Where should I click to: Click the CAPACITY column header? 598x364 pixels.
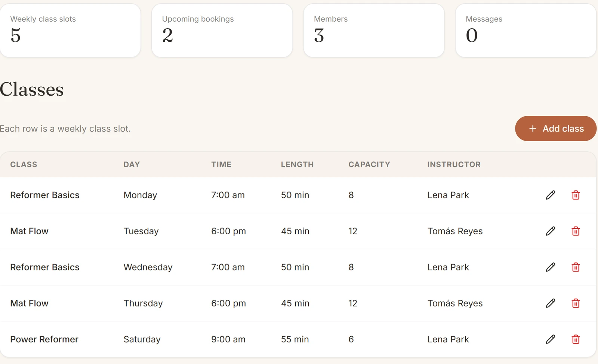(369, 164)
